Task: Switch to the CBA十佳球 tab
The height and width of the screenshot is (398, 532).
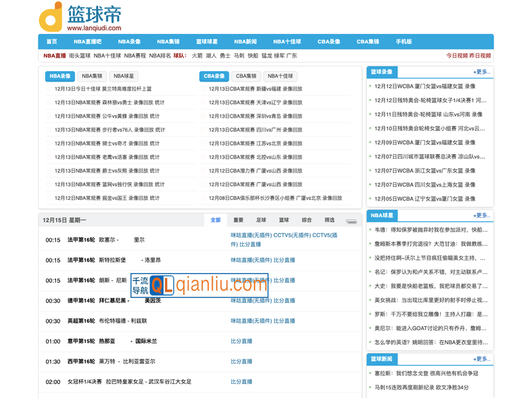Action: 281,76
